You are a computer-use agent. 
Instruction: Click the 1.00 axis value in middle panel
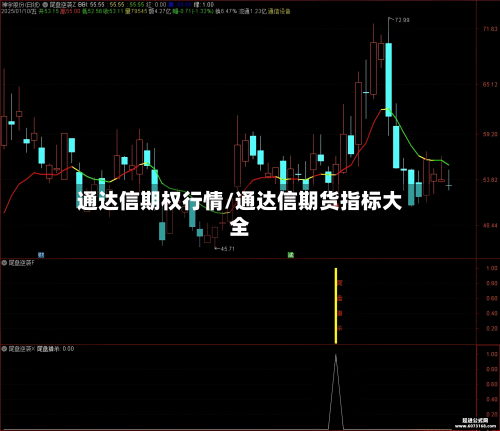click(492, 268)
